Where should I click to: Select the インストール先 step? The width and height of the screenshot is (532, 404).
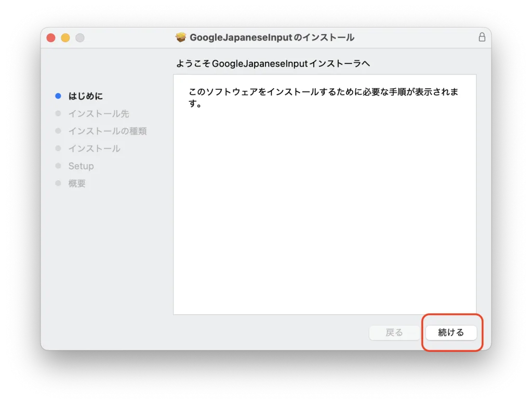[99, 114]
